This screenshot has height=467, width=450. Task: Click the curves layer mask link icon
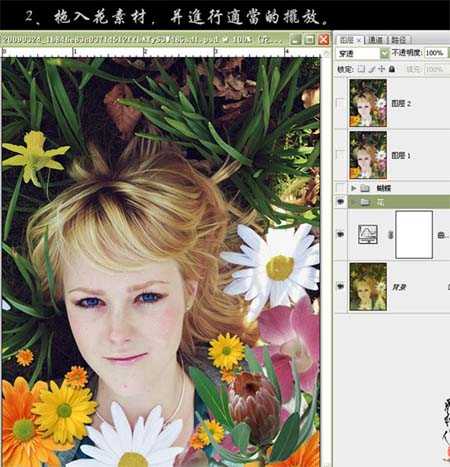point(390,235)
